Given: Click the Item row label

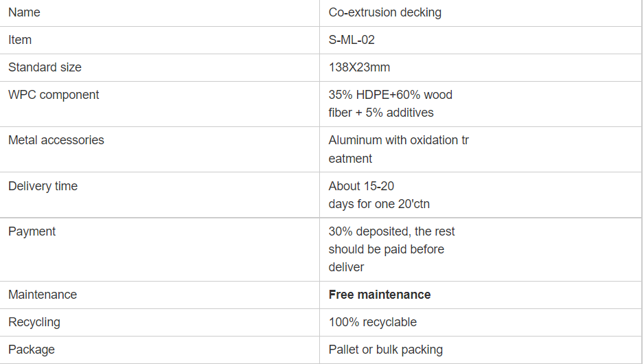Looking at the screenshot, I should 20,40.
